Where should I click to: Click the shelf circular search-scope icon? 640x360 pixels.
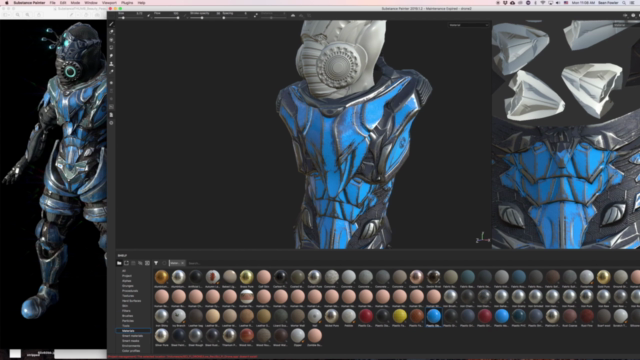164,263
